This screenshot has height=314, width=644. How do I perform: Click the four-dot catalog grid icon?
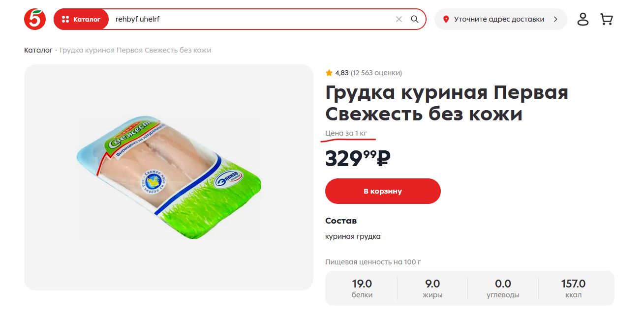[65, 19]
